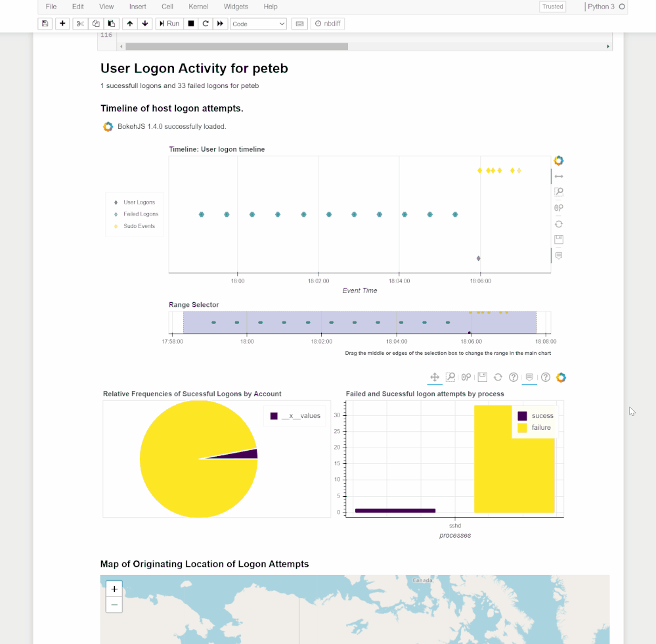Viewport: 656px width, 644px height.
Task: Open the View menu
Action: pos(106,7)
